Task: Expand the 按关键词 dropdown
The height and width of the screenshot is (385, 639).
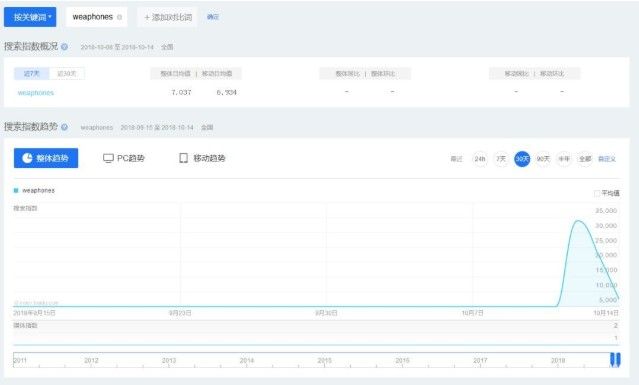Action: coord(30,17)
